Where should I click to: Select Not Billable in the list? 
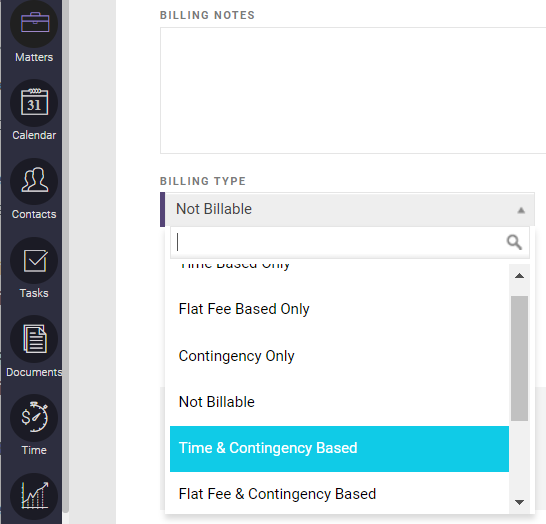tap(339, 402)
